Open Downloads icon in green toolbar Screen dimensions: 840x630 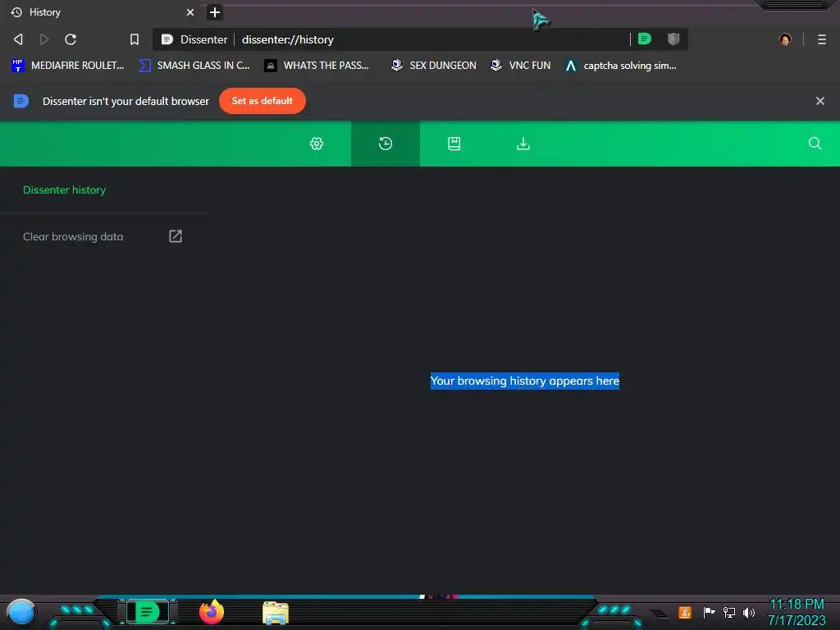coord(523,144)
